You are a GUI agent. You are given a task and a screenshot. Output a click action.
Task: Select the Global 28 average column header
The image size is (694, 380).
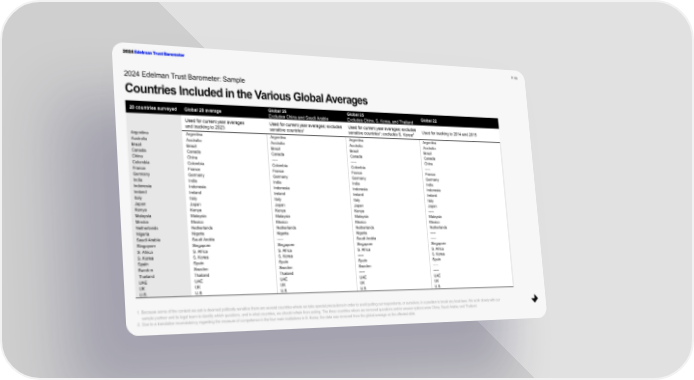click(203, 110)
